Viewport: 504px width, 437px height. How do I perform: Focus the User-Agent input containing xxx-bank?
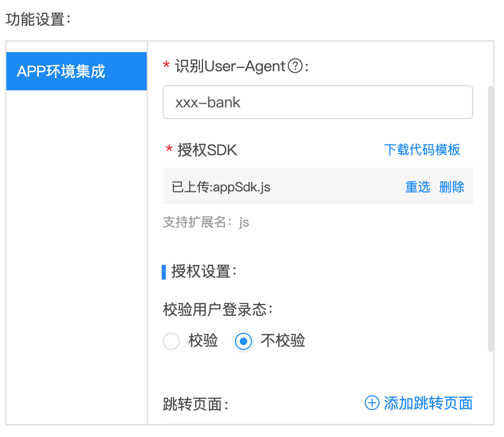(317, 102)
